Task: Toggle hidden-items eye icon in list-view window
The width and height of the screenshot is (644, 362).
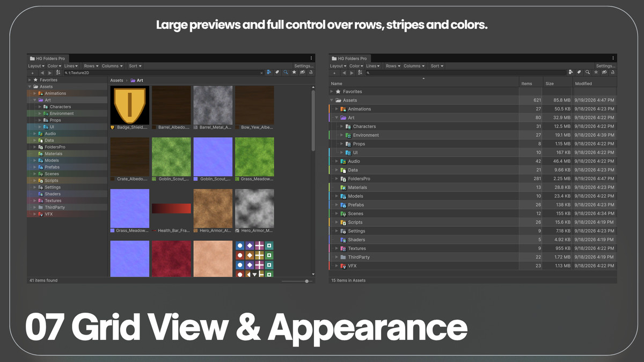Action: pos(604,72)
